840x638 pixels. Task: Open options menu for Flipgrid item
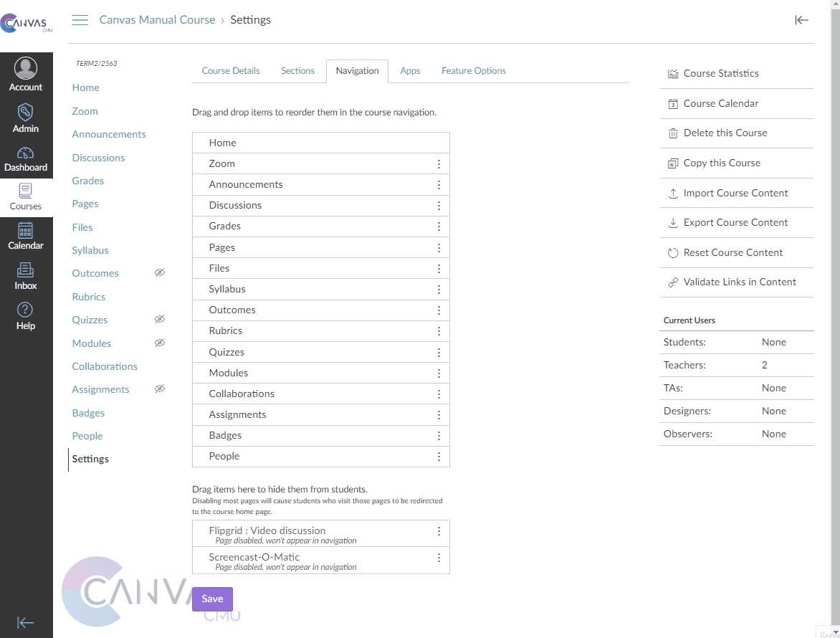pyautogui.click(x=439, y=532)
